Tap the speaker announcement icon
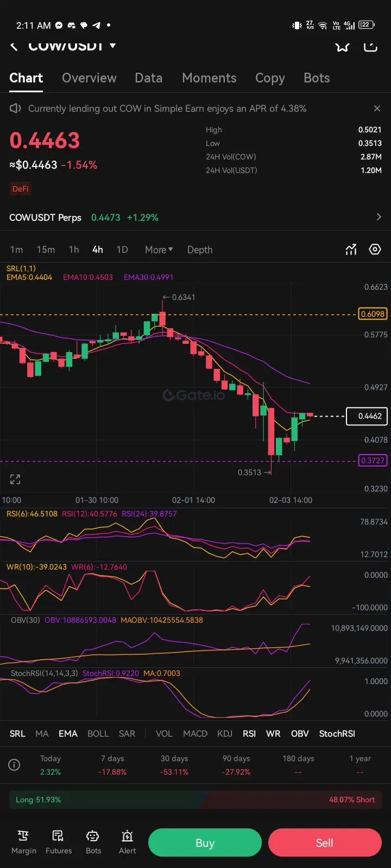The width and height of the screenshot is (391, 868). coord(15,108)
